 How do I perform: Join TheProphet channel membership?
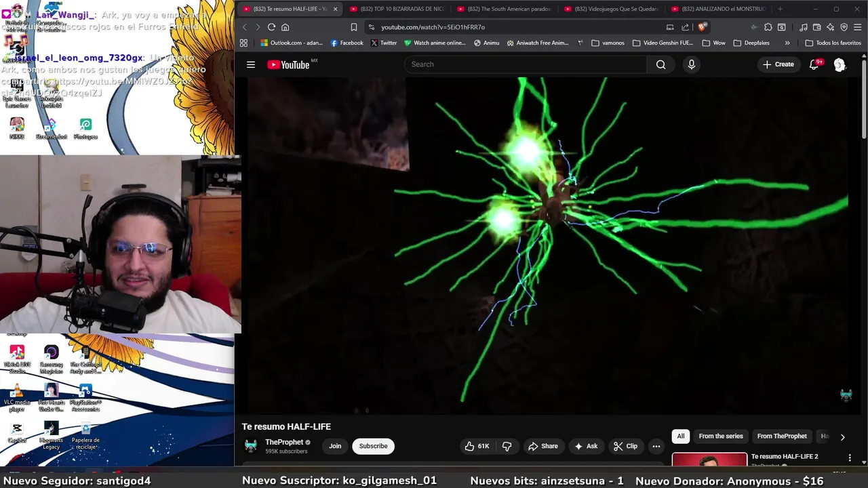point(335,446)
